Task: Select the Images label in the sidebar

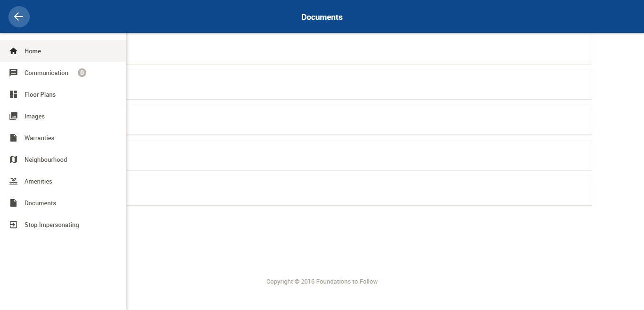Action: (x=34, y=116)
